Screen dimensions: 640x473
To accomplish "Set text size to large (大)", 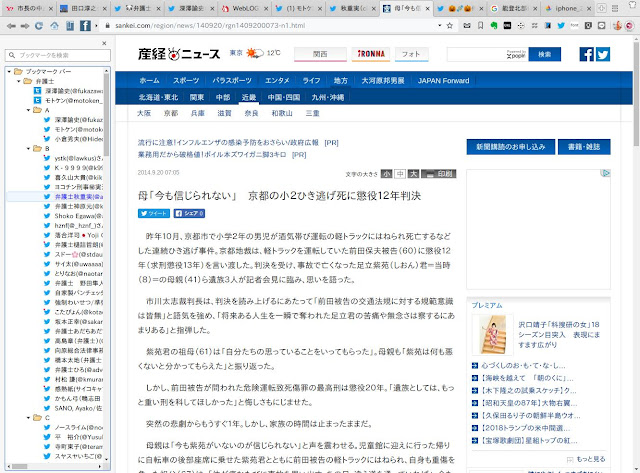I will point(413,174).
